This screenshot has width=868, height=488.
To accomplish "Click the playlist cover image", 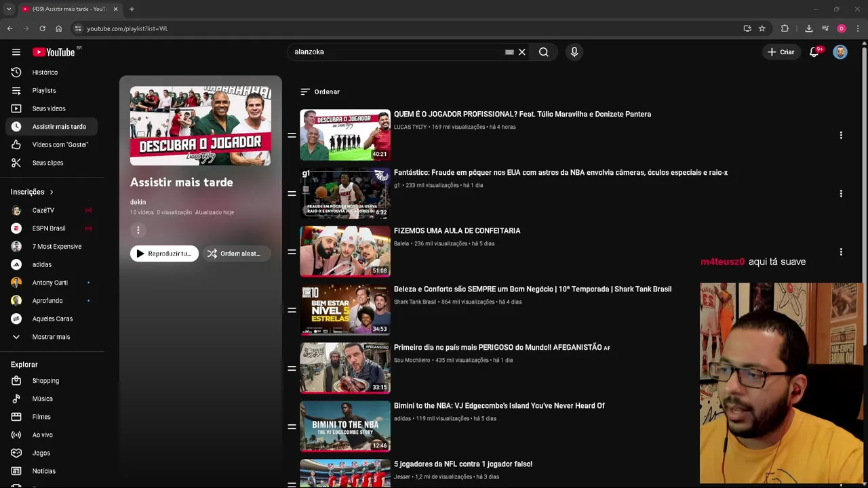I will click(x=201, y=126).
